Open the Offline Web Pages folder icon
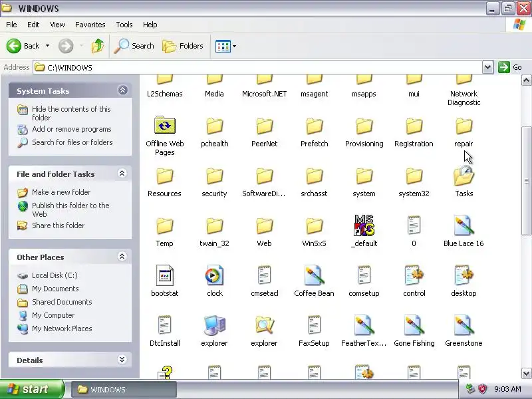Image resolution: width=532 pixels, height=399 pixels. coord(164,126)
